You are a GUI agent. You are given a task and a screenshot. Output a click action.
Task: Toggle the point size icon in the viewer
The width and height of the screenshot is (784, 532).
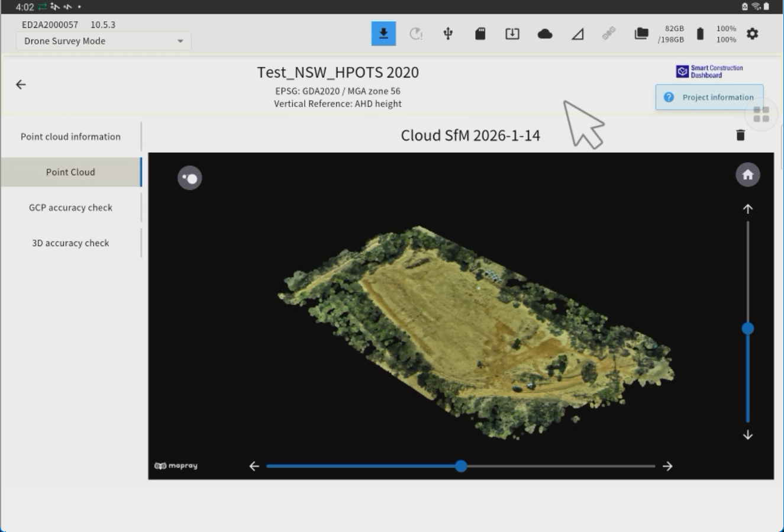pyautogui.click(x=190, y=178)
